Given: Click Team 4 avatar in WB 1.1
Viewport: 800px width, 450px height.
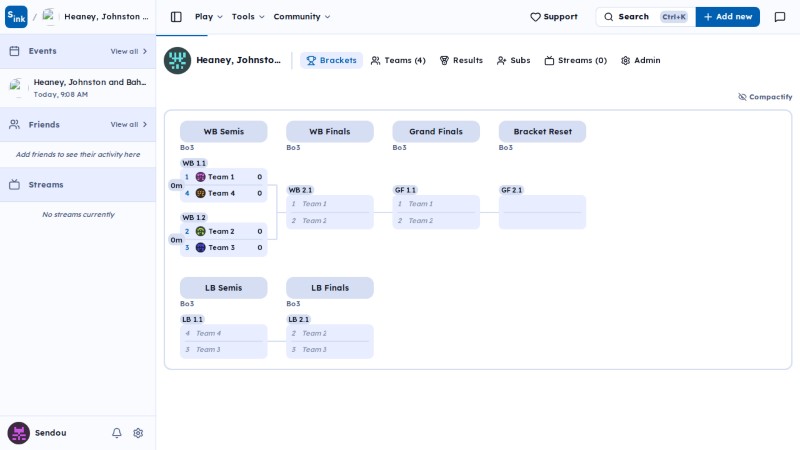Looking at the screenshot, I should tap(201, 193).
